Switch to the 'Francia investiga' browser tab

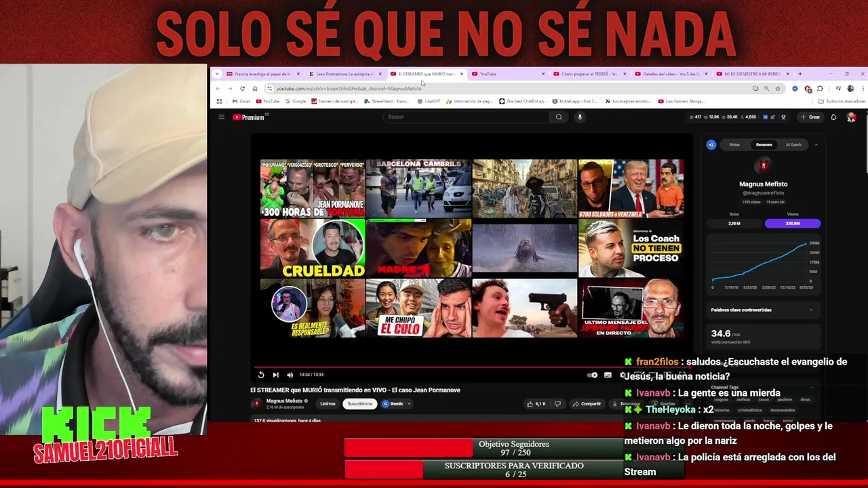[x=264, y=74]
